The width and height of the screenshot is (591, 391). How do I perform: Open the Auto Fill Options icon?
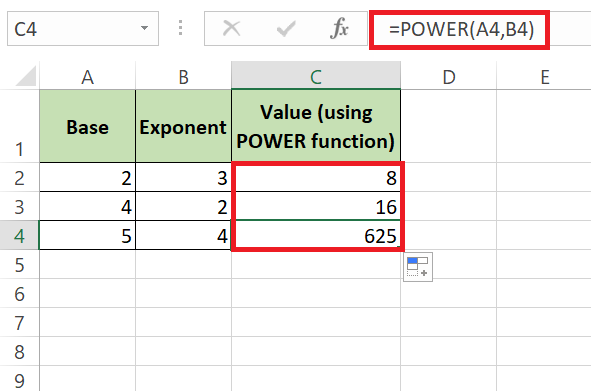pyautogui.click(x=418, y=267)
